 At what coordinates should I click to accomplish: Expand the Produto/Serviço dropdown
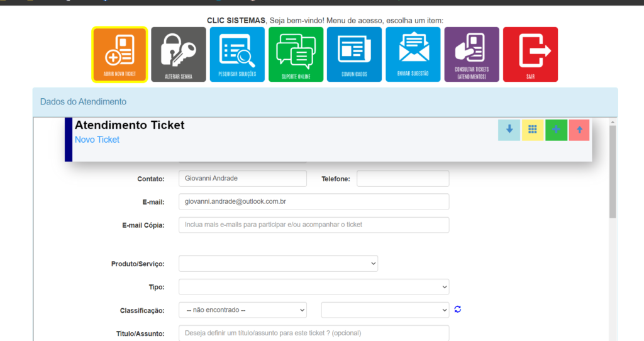pos(278,263)
